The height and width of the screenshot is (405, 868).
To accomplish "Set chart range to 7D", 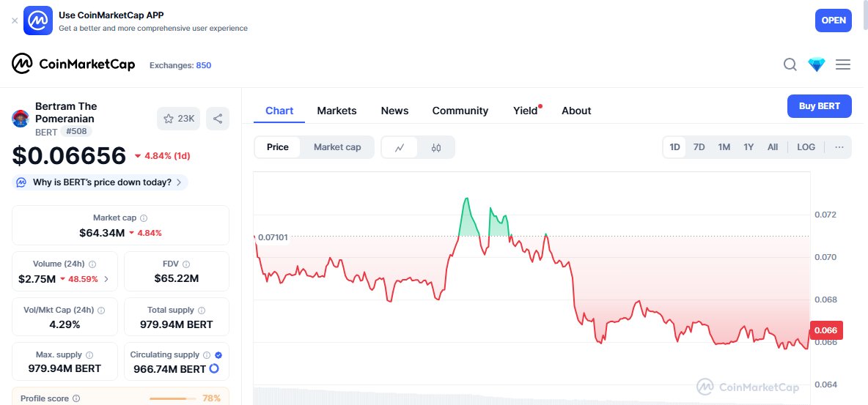I will point(699,147).
